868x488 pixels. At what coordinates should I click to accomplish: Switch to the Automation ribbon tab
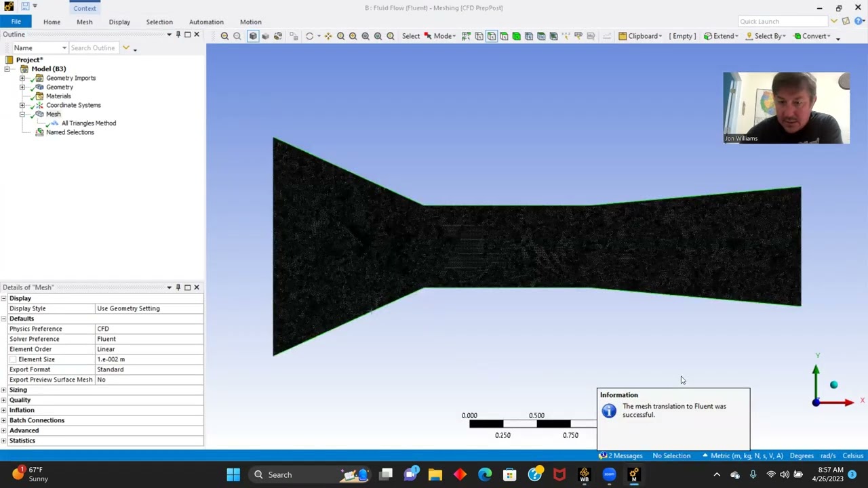click(206, 22)
